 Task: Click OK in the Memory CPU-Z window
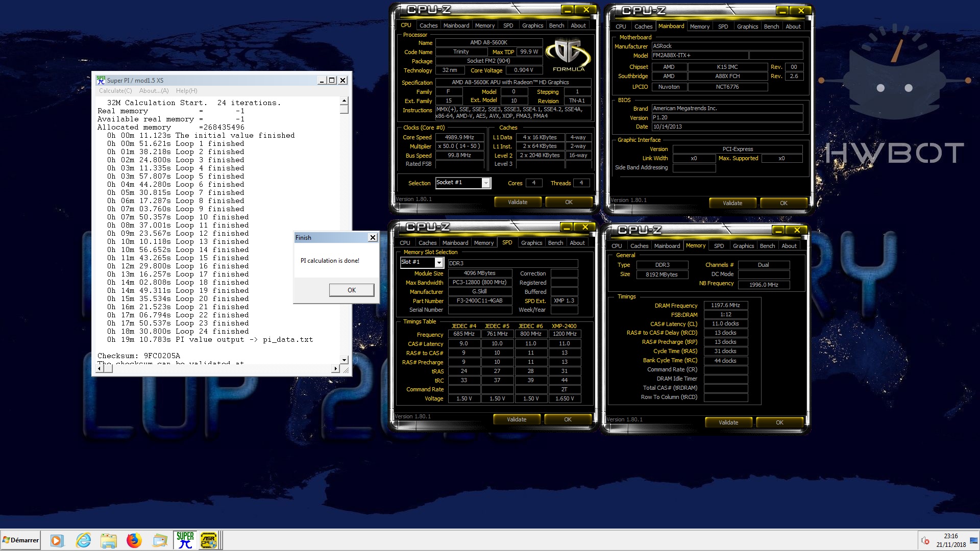tap(779, 422)
